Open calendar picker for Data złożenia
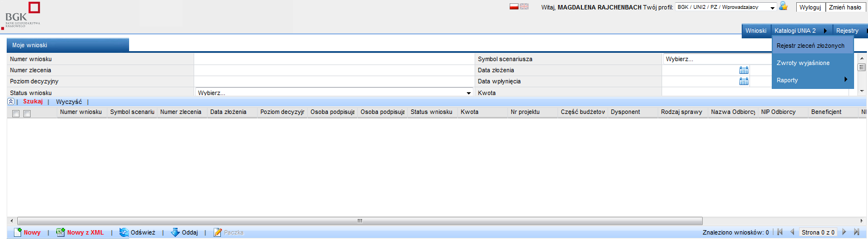The height and width of the screenshot is (239, 868). click(x=744, y=70)
